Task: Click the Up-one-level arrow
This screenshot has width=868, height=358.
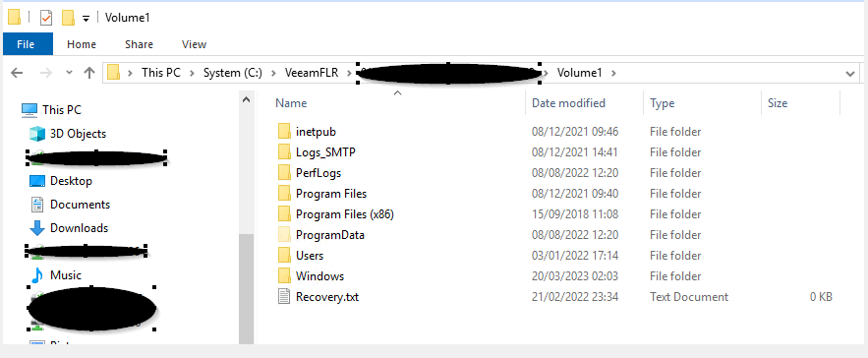Action: [89, 73]
